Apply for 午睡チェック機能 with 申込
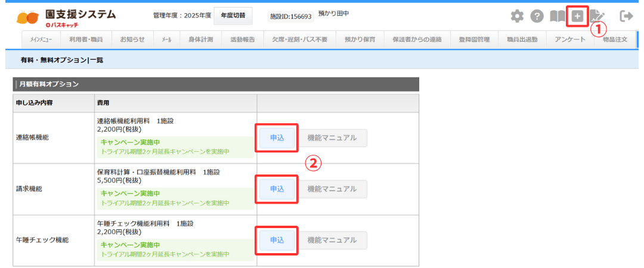The height and width of the screenshot is (268, 644). 277,240
